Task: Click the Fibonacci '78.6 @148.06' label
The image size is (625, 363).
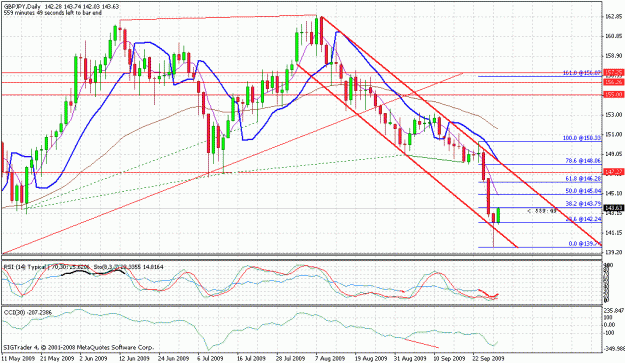Action: tap(583, 161)
